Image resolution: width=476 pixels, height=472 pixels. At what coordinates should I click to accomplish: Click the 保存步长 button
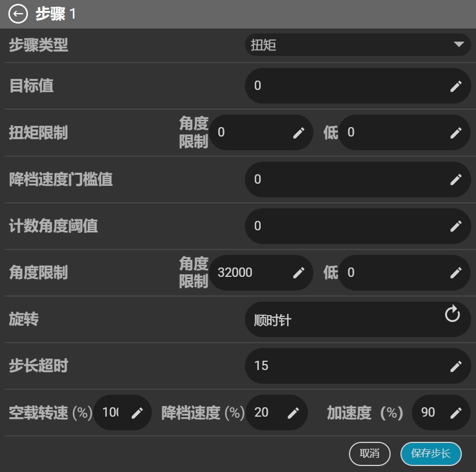coord(431,453)
